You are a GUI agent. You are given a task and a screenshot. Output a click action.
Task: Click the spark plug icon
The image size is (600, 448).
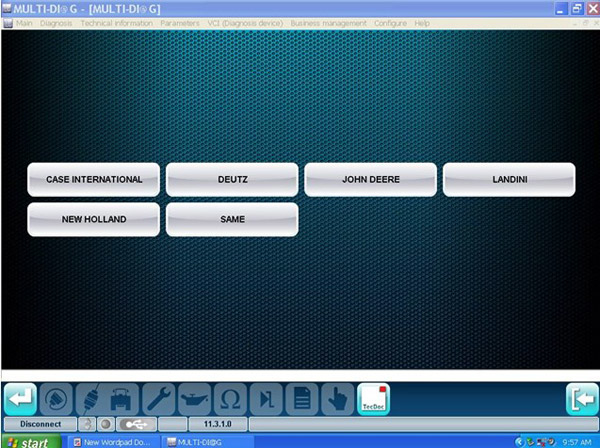coord(89,398)
